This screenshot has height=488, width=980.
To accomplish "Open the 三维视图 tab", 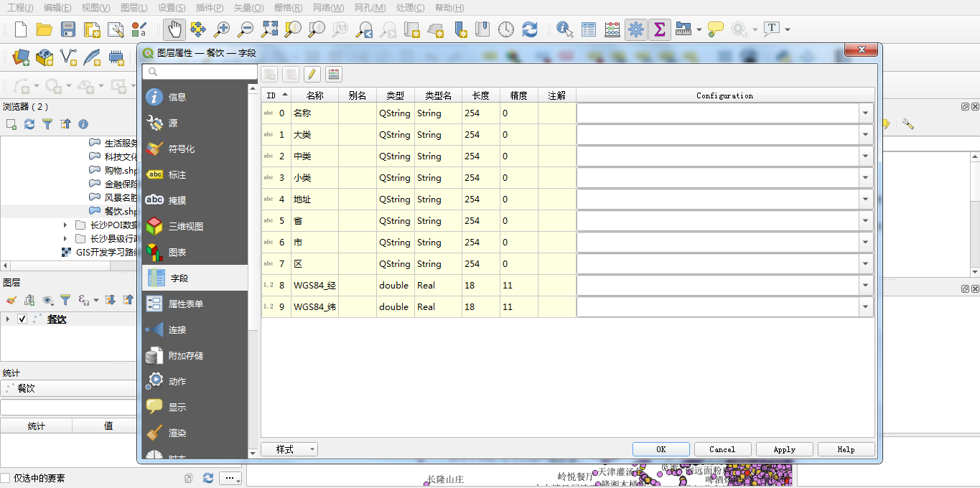I will click(x=195, y=226).
